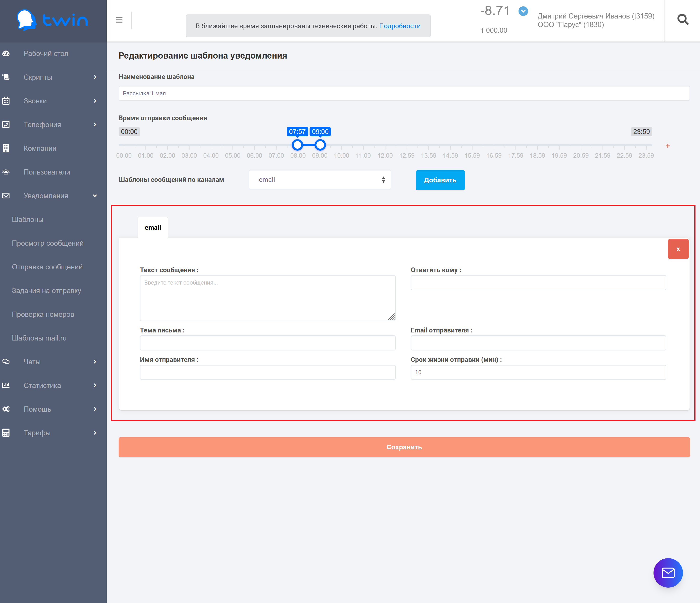The width and height of the screenshot is (700, 603).
Task: Click the user name Дмитрий Сергеевич Иванов
Action: click(596, 16)
